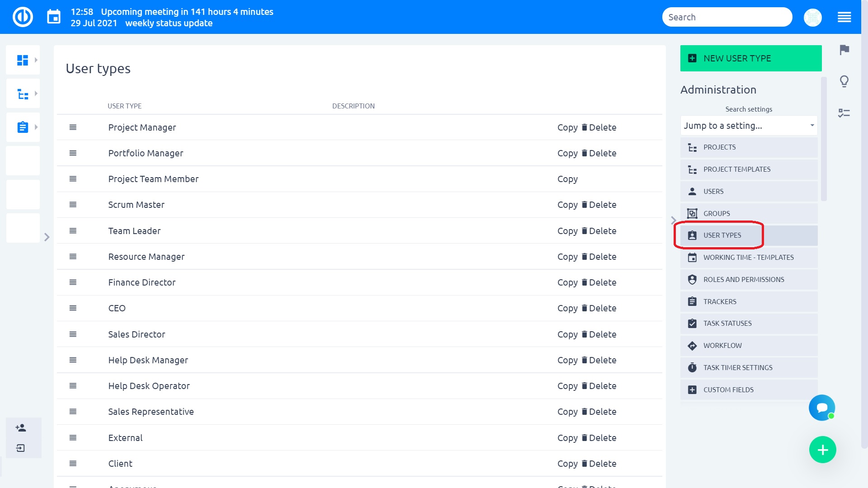Expand the dashboard item's side arrow
This screenshot has width=868, height=488.
point(36,59)
